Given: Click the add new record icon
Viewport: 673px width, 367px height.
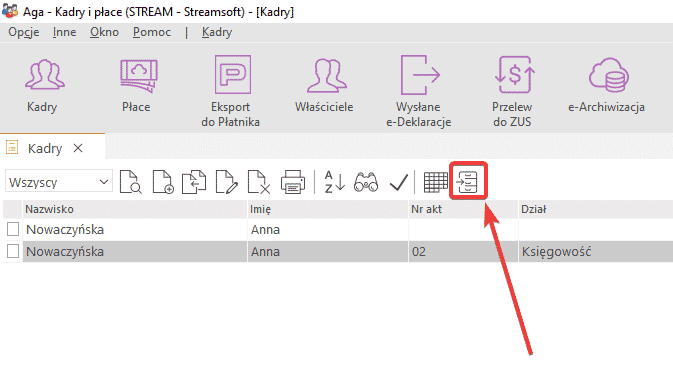Looking at the screenshot, I should coord(163,182).
